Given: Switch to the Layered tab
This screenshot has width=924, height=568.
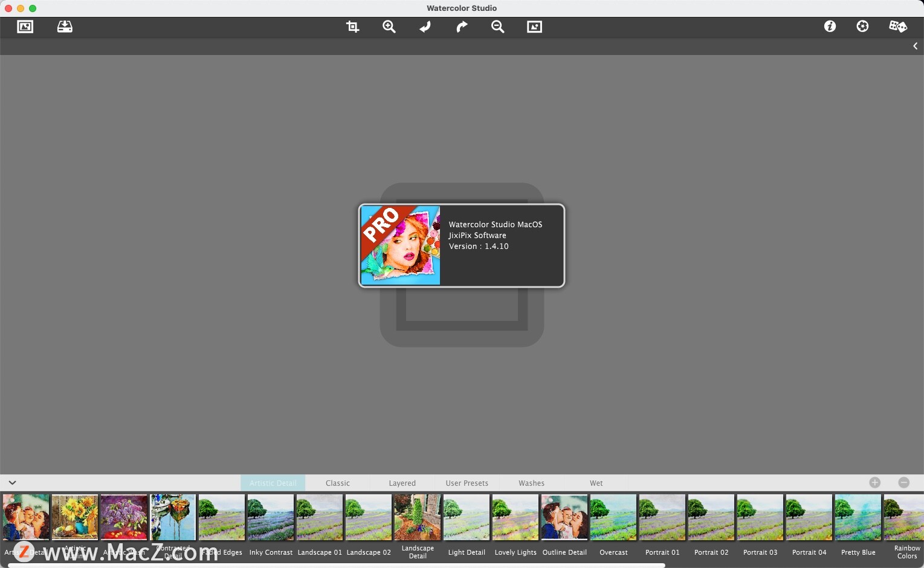Looking at the screenshot, I should (402, 483).
